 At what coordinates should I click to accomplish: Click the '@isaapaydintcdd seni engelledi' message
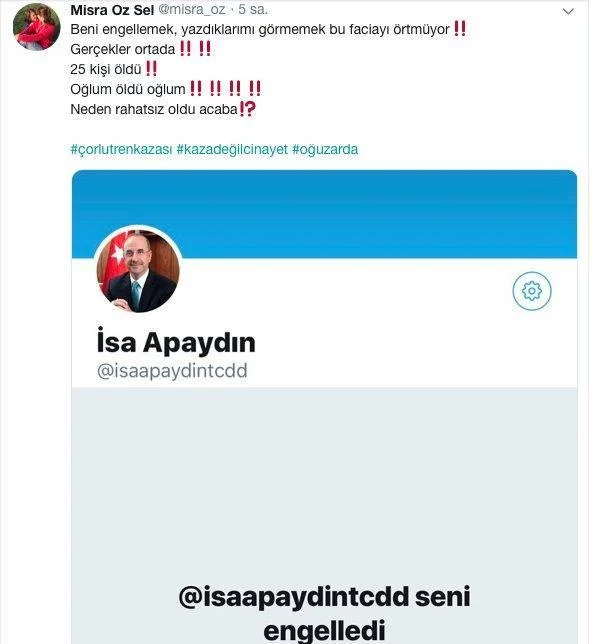tap(324, 613)
